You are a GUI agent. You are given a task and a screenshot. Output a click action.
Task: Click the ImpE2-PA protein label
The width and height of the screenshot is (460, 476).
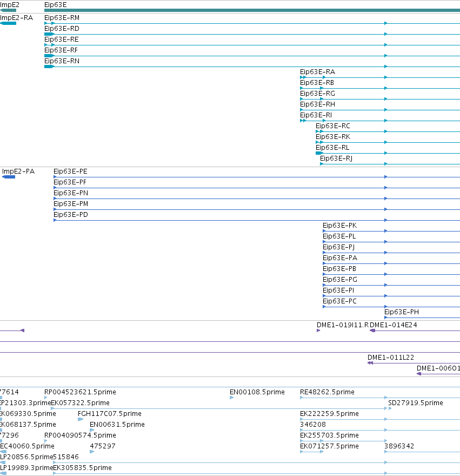point(18,171)
